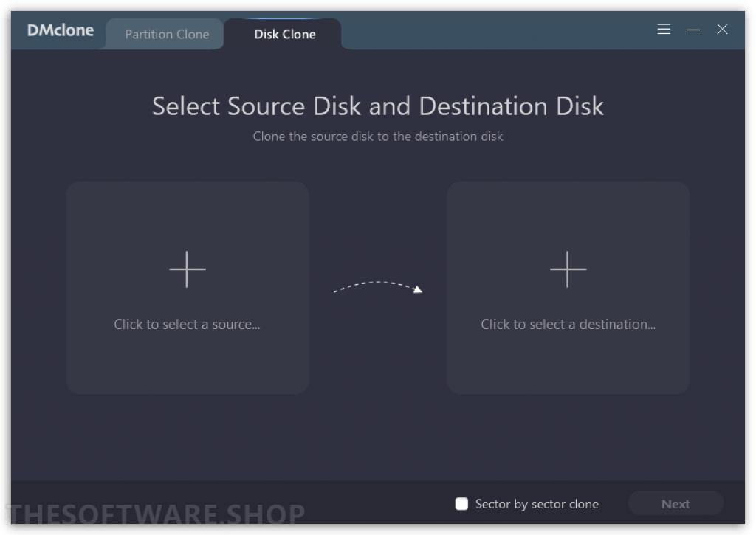Enable Sector by sector clone checkbox
The width and height of the screenshot is (756, 535).
point(461,504)
